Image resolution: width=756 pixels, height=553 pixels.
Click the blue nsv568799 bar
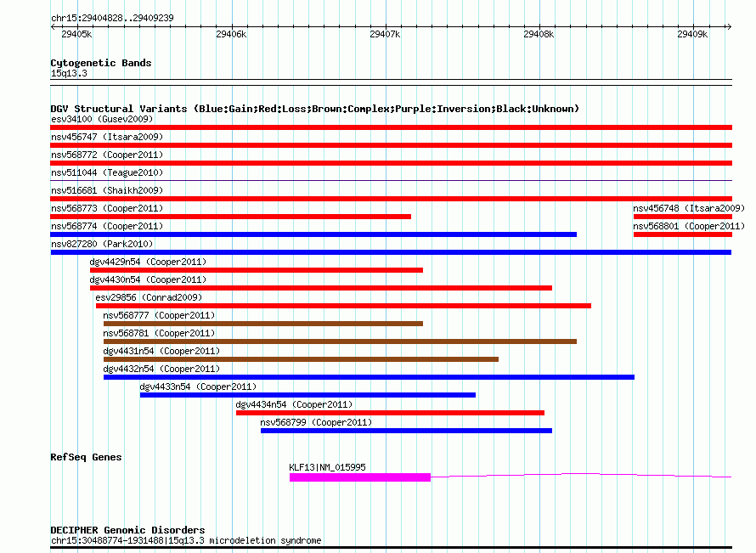[x=406, y=431]
